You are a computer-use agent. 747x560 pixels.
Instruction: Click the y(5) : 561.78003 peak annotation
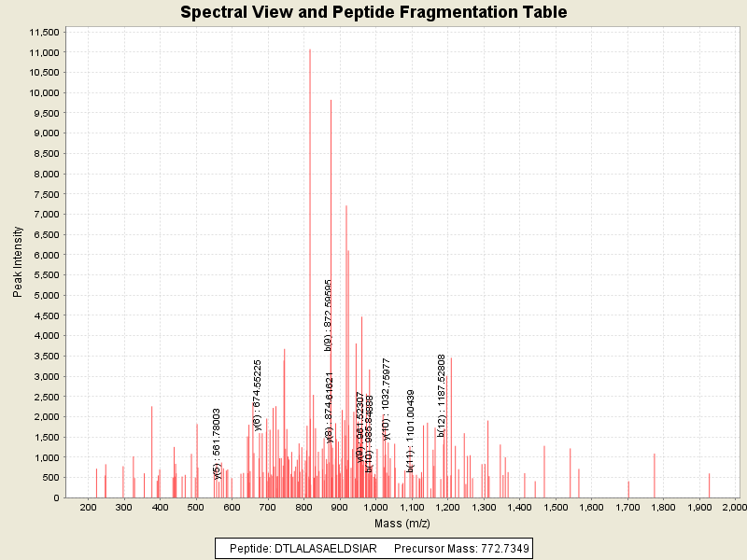coord(217,442)
